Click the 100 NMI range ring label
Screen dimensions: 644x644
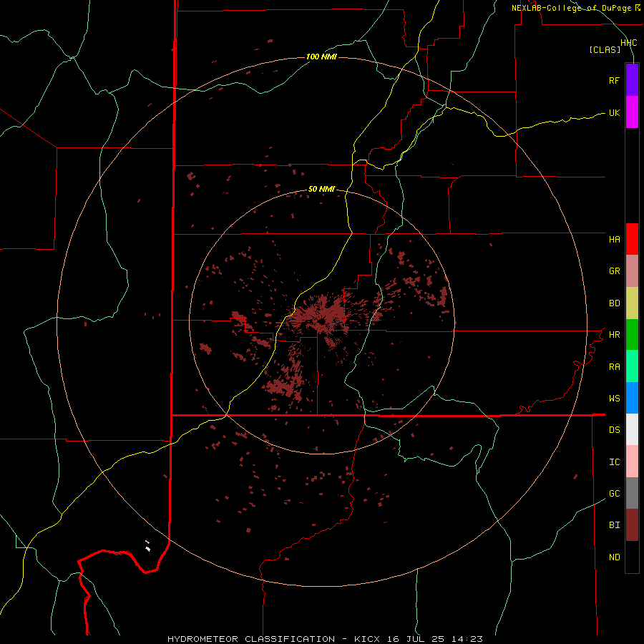[x=321, y=57]
